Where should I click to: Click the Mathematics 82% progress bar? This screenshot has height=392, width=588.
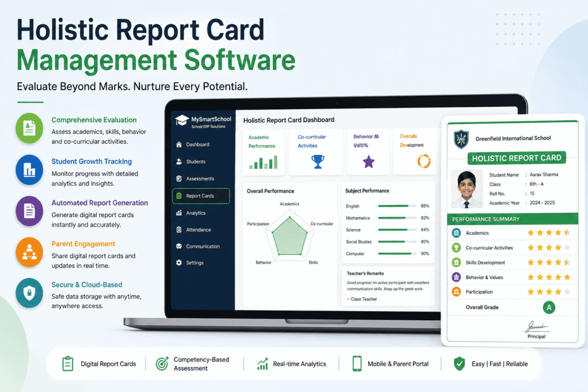tap(397, 218)
